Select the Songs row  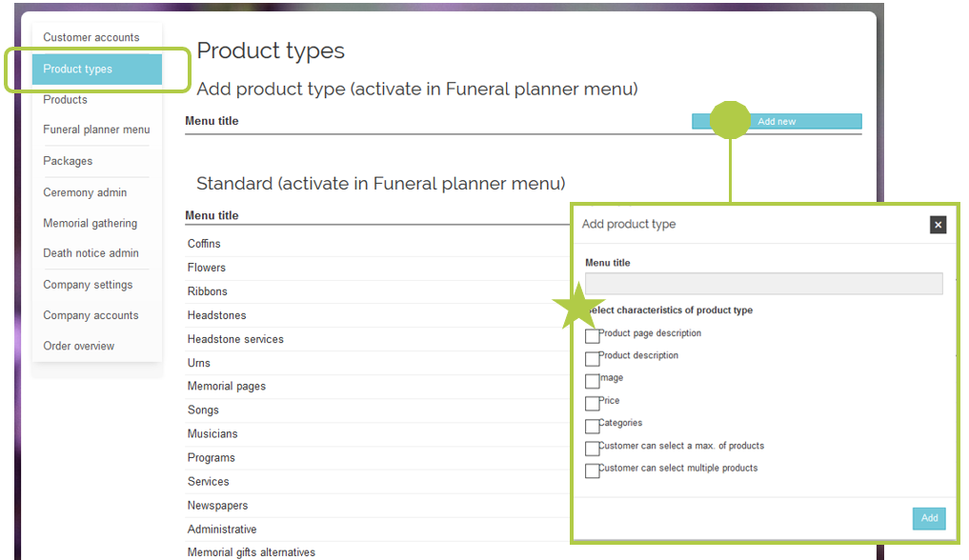[377, 410]
